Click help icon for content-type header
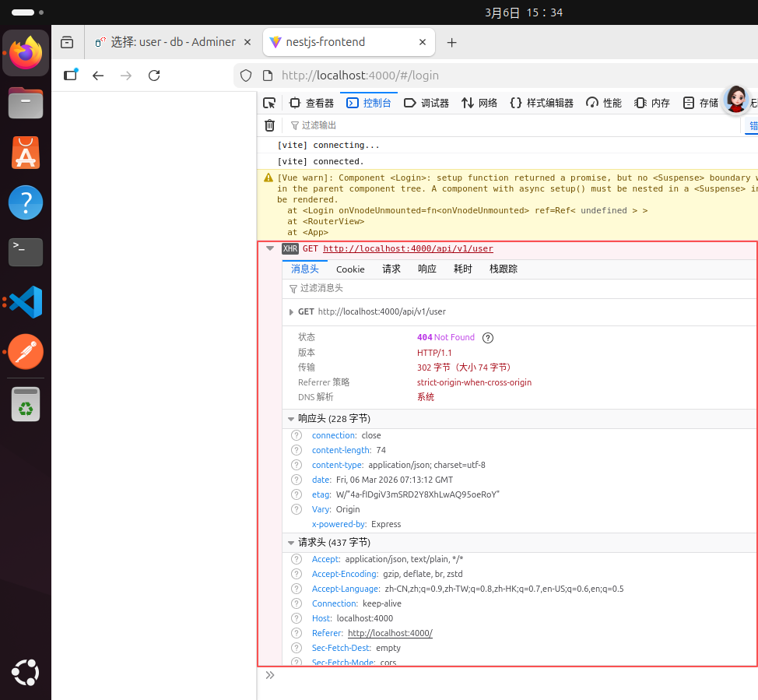Image resolution: width=758 pixels, height=700 pixels. (x=297, y=465)
